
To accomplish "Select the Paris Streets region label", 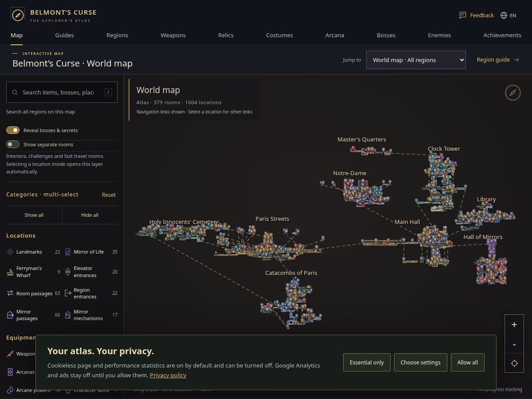I will click(x=272, y=219).
